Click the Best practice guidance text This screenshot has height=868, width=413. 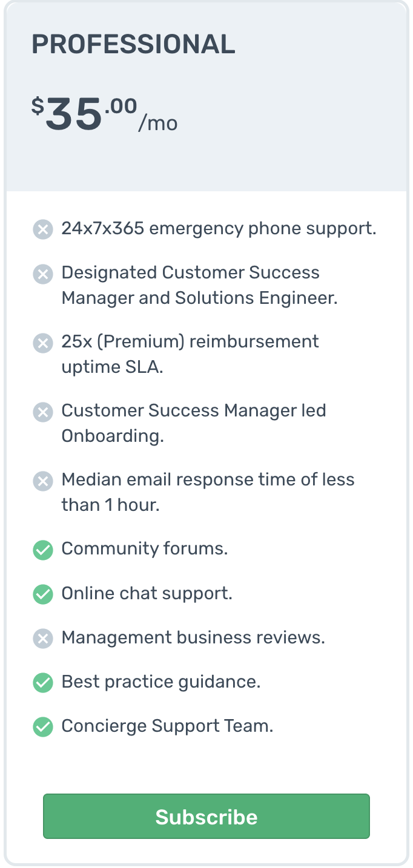pos(161,682)
